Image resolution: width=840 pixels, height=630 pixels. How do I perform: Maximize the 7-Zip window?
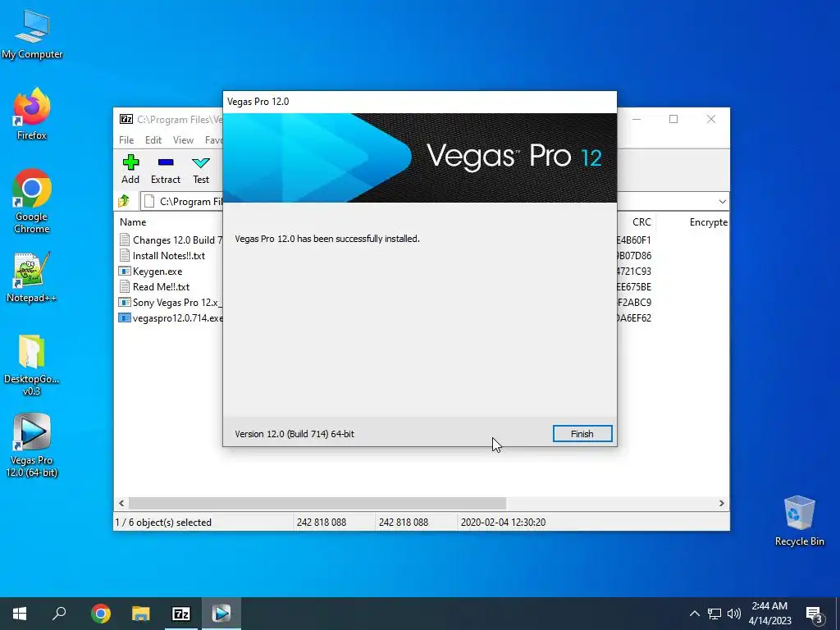(x=673, y=119)
